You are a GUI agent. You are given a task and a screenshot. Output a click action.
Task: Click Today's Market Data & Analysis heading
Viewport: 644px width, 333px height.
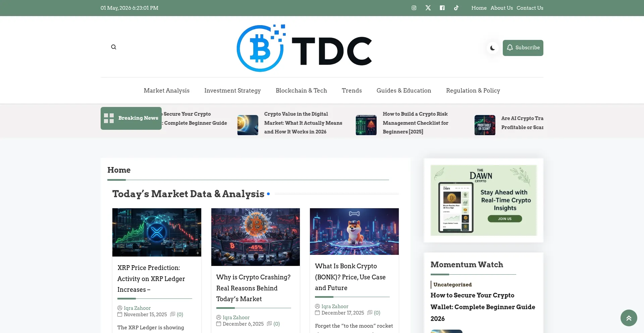tap(188, 194)
